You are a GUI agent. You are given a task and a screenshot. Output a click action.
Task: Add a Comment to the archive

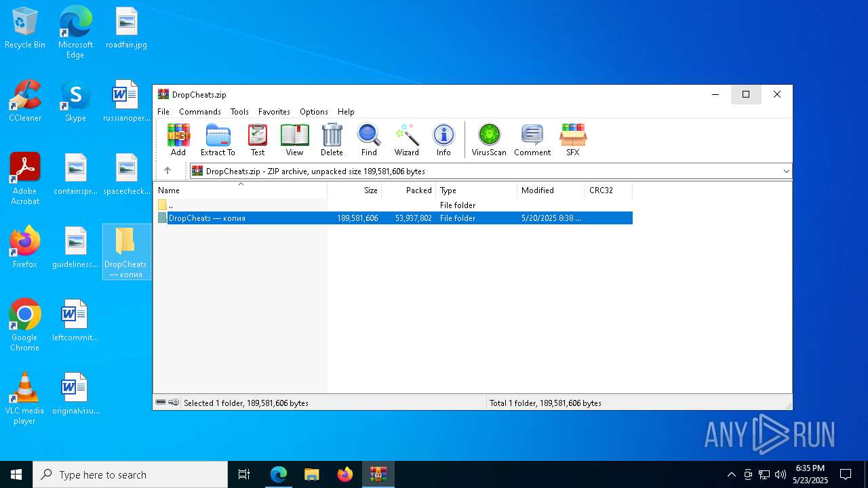tap(532, 140)
